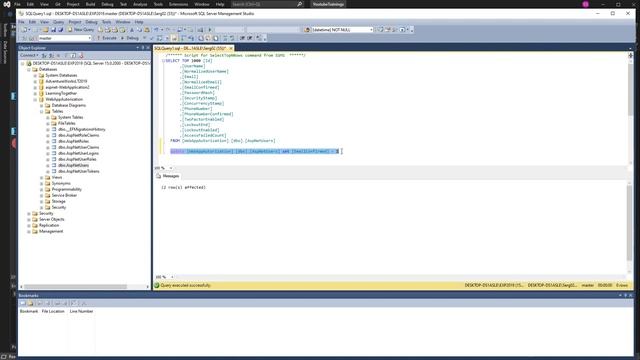Select the dbo.AspNetUserClaims table icon
This screenshot has width=640, height=360.
coord(54,147)
